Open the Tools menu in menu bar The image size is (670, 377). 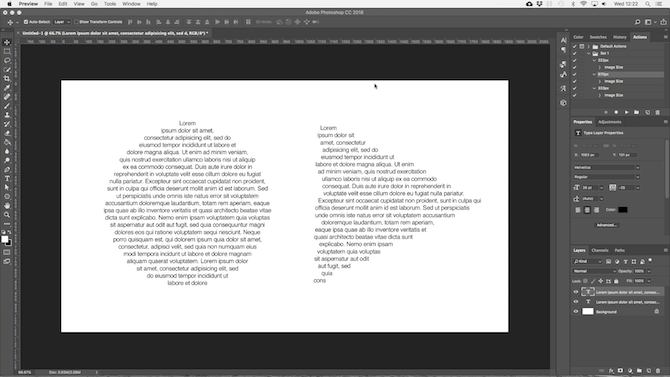110,4
